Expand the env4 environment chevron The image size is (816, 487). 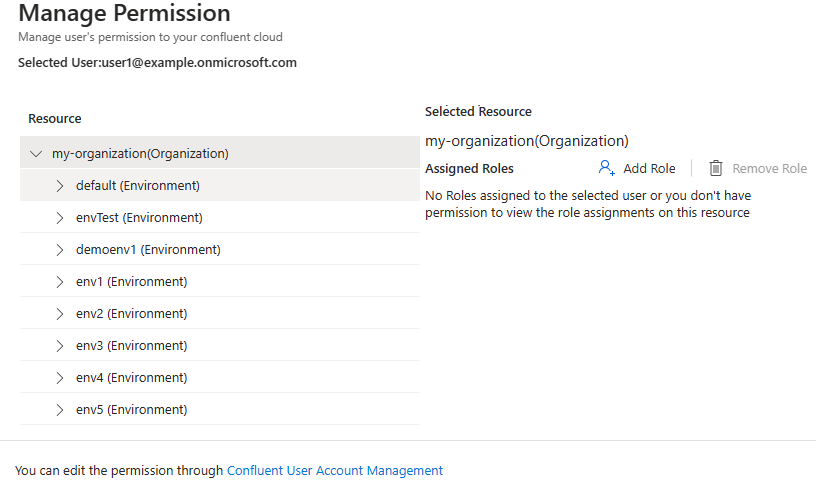(x=60, y=378)
